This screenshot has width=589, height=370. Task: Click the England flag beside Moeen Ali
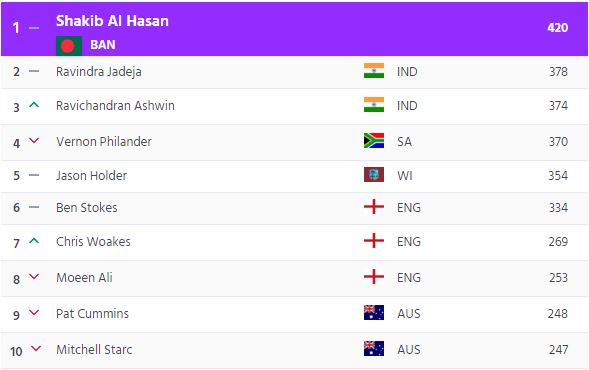[x=374, y=277]
